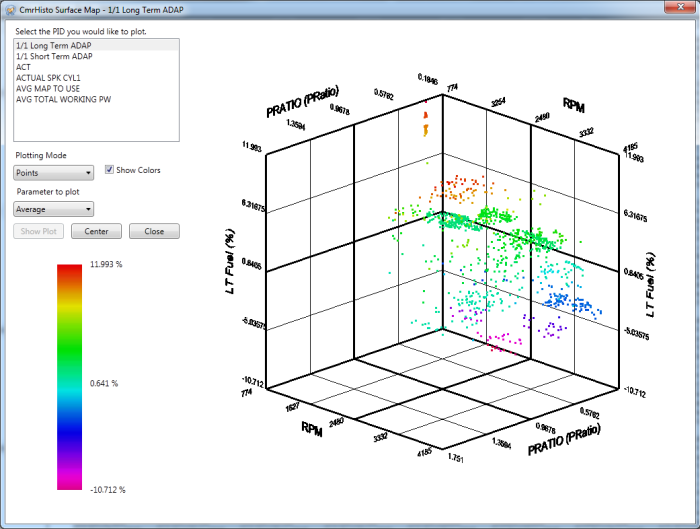Click the Close button

[154, 231]
